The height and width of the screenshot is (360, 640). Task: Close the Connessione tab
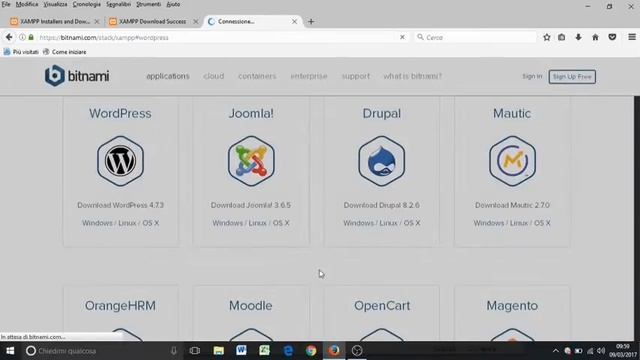click(294, 22)
